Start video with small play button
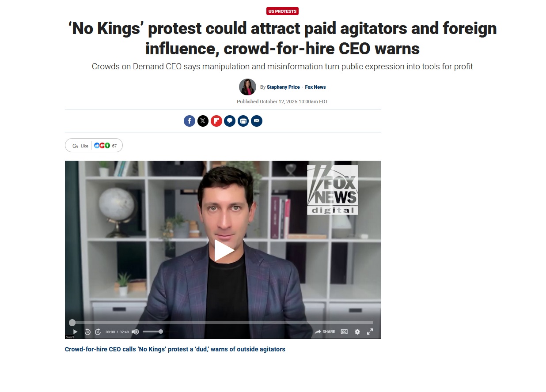This screenshot has height=392, width=546. [x=75, y=332]
